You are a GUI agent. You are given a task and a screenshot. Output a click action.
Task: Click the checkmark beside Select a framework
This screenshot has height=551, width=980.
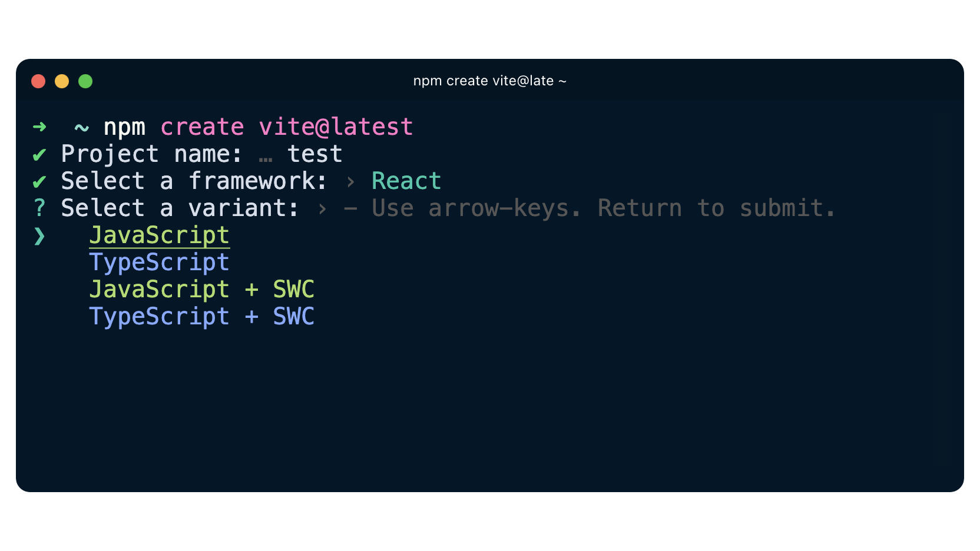pos(39,182)
